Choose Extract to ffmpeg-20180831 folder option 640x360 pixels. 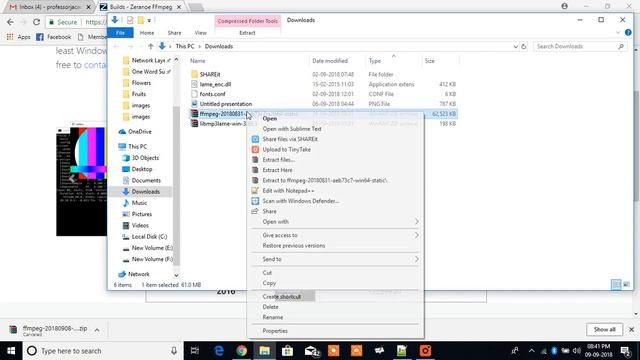325,180
